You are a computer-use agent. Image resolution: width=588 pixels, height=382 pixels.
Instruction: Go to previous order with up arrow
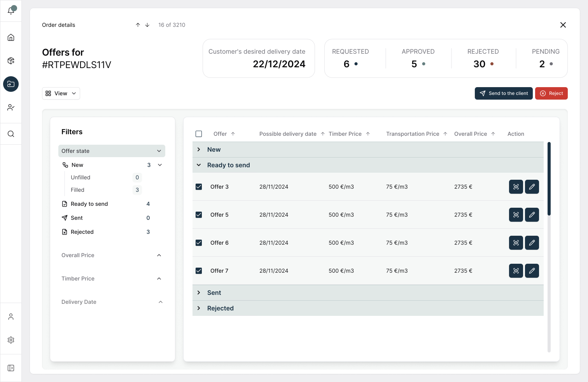138,25
